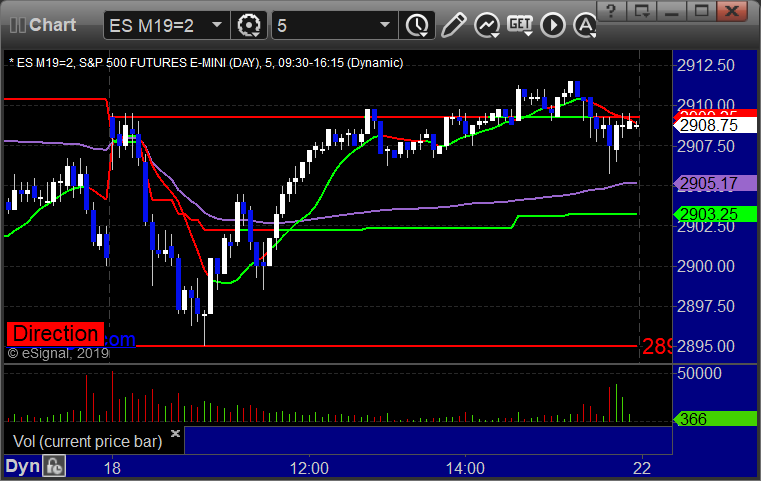The height and width of the screenshot is (481, 761).
Task: Click the 2912.50 price axis label
Action: pos(706,66)
